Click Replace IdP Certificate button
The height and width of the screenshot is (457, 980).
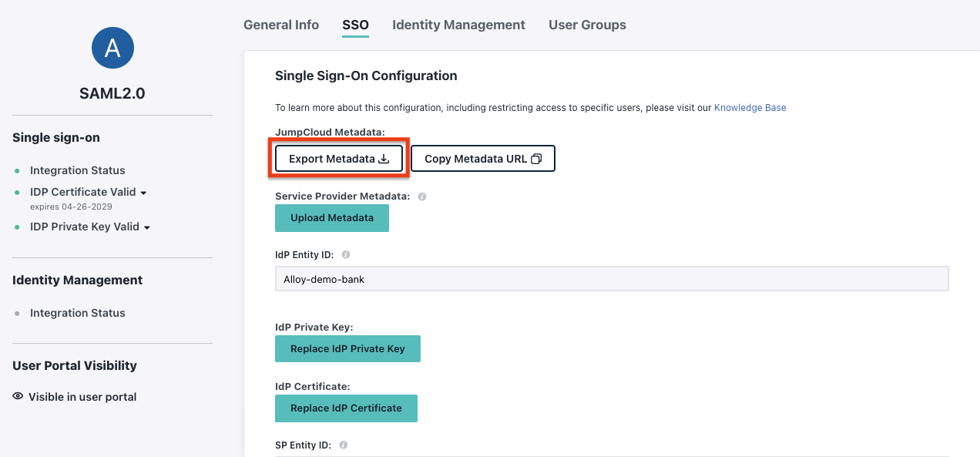pos(346,408)
